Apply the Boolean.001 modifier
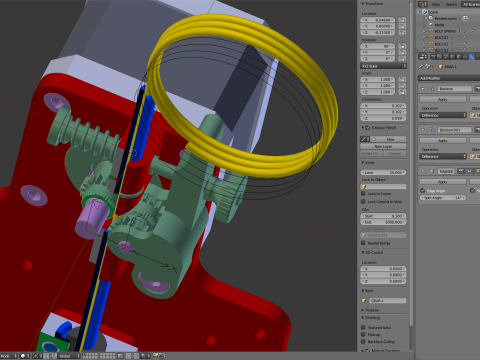Viewport: 480px width, 360px height. 443,141
